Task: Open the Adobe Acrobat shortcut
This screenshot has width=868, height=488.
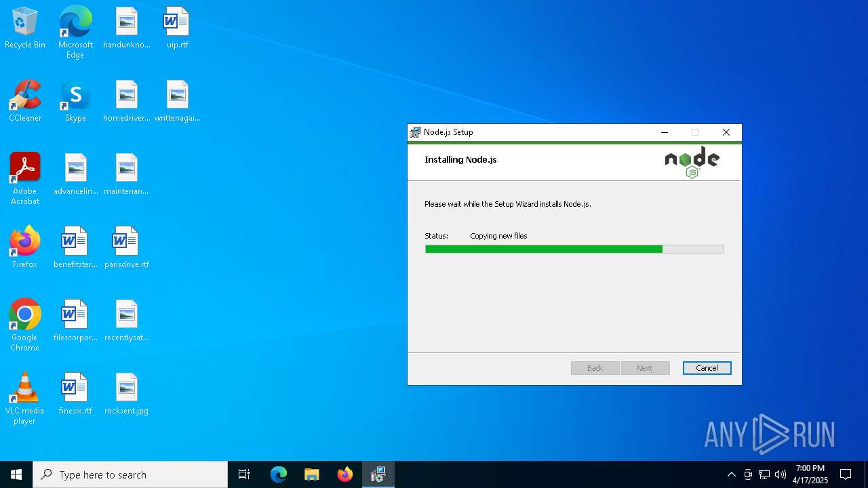Action: tap(25, 179)
